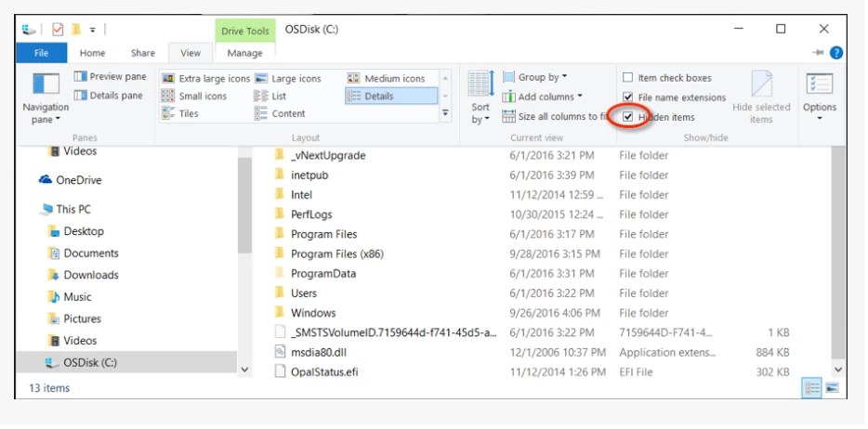Uncheck File name extensions
Screen dimensions: 868x429
(627, 97)
